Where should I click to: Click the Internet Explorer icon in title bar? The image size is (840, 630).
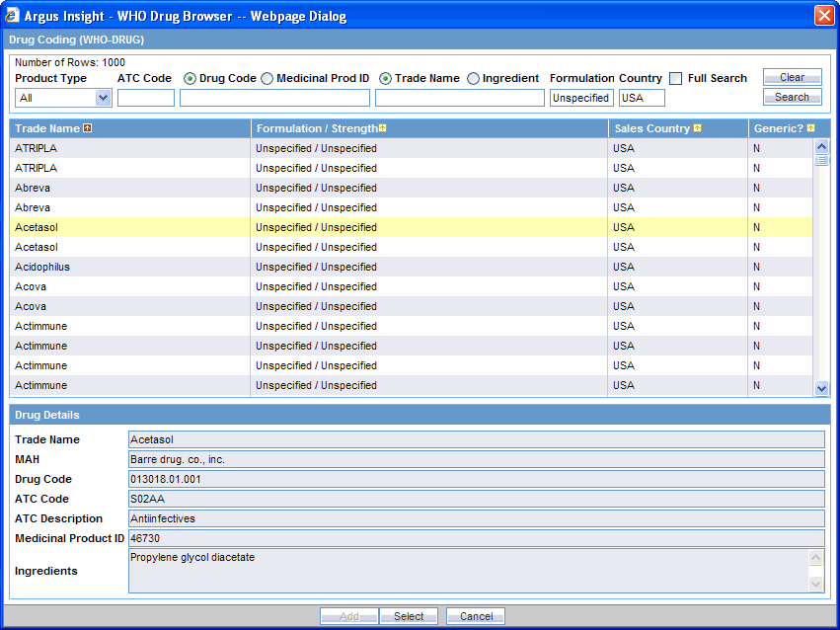(x=12, y=16)
